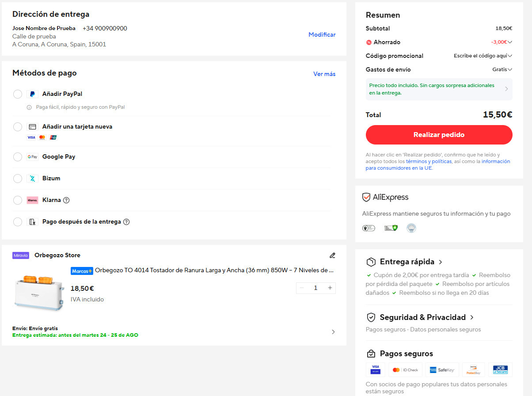Open información para consumidores en la UE link
The height and width of the screenshot is (396, 532).
[438, 165]
